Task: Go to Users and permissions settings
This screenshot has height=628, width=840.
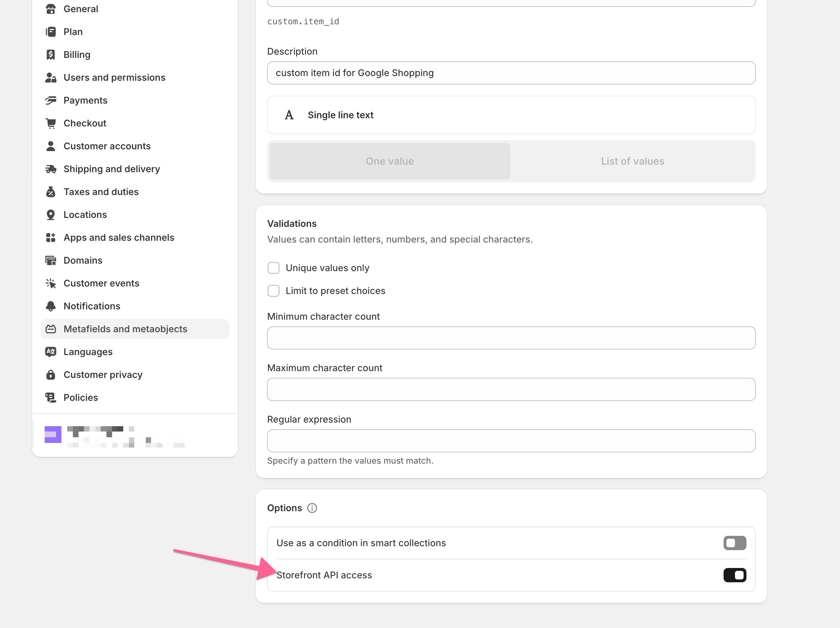Action: coord(114,78)
